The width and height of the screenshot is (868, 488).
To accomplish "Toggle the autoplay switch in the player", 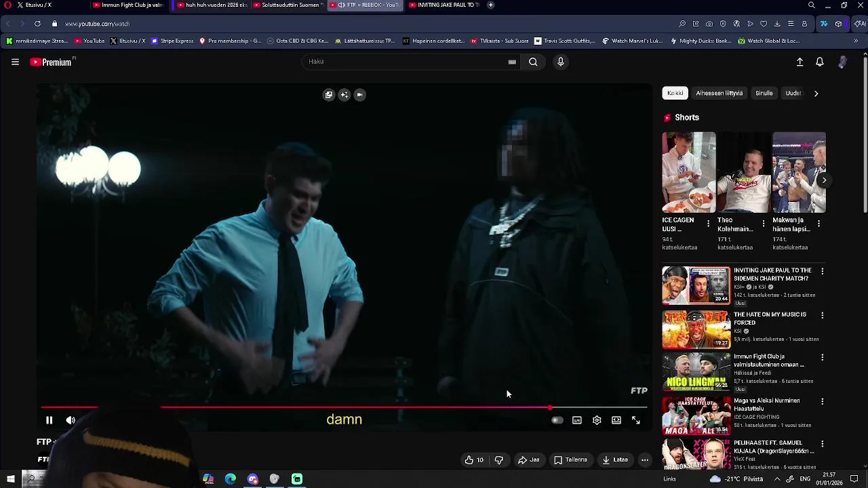I will (x=557, y=420).
